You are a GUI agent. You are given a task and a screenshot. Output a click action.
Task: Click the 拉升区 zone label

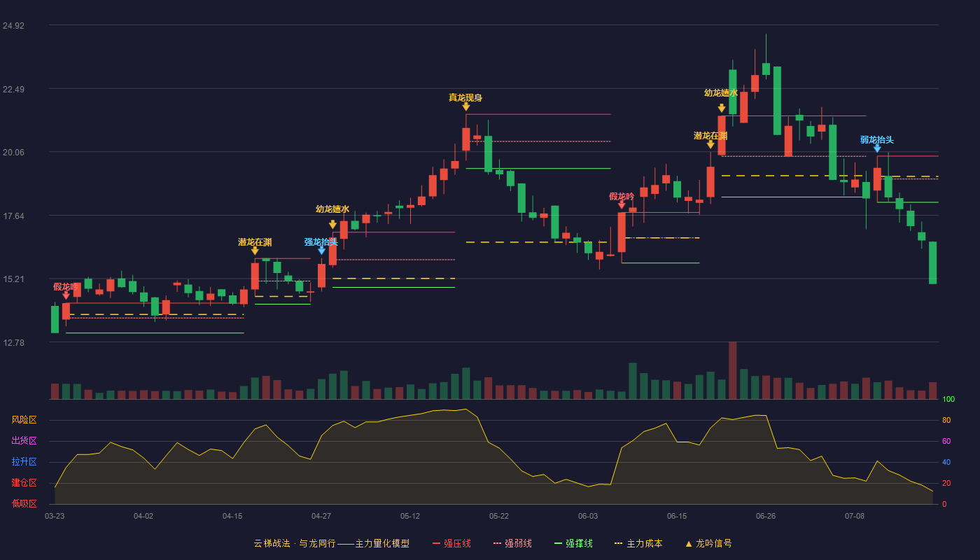tap(24, 462)
